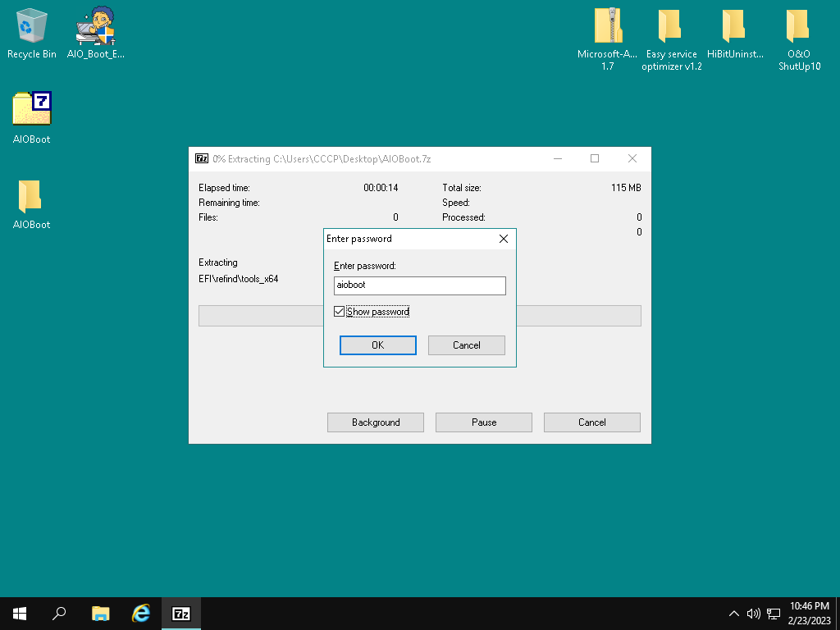Image resolution: width=840 pixels, height=630 pixels.
Task: Click the Pause extraction button
Action: pos(483,422)
